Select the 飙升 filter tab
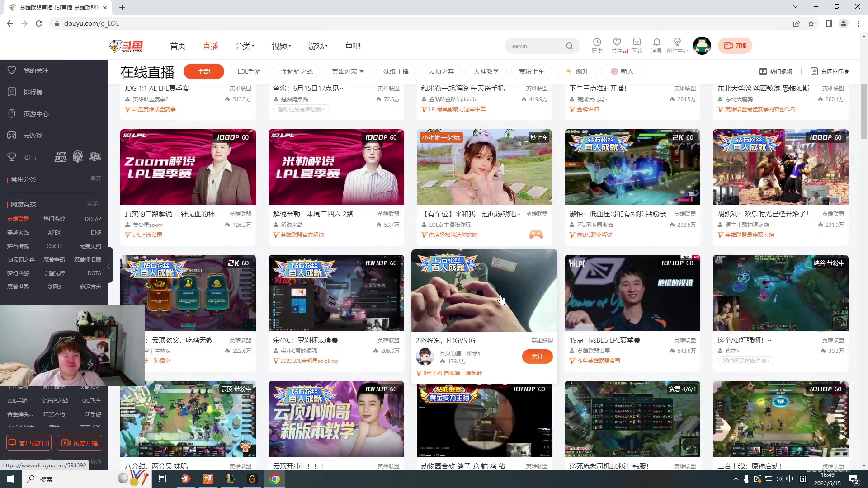The height and width of the screenshot is (488, 868). click(x=577, y=71)
